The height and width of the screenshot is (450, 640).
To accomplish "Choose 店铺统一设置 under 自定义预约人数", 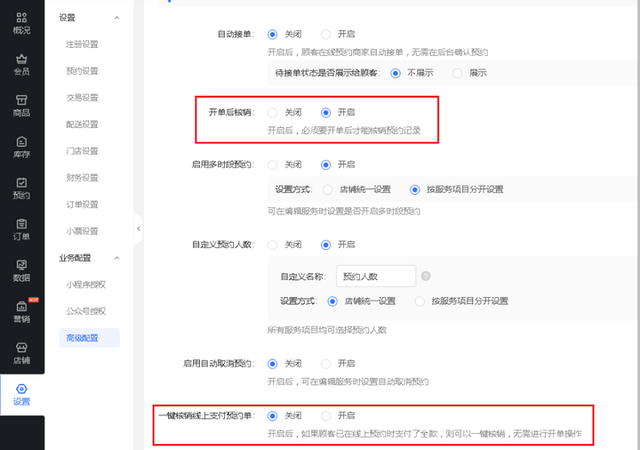I will point(332,301).
